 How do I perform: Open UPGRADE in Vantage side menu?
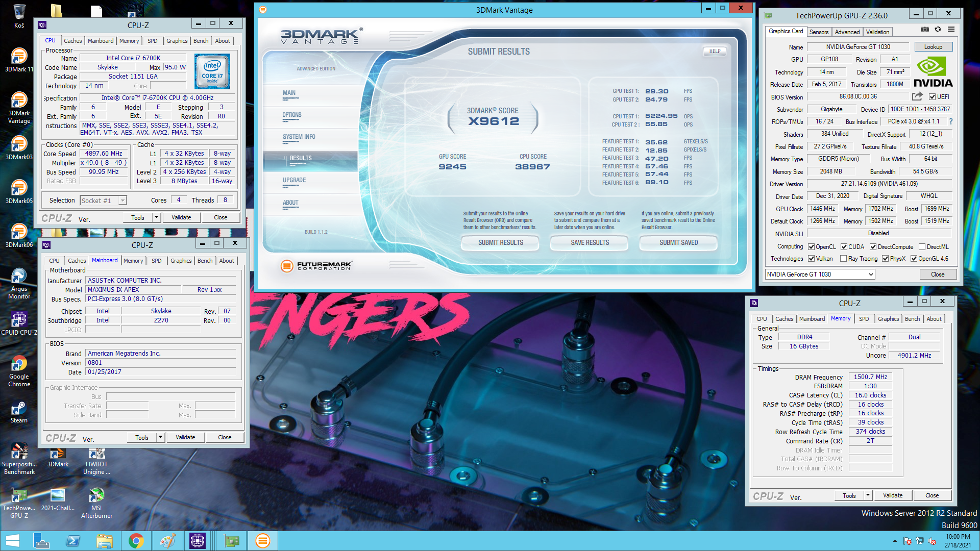coord(294,180)
